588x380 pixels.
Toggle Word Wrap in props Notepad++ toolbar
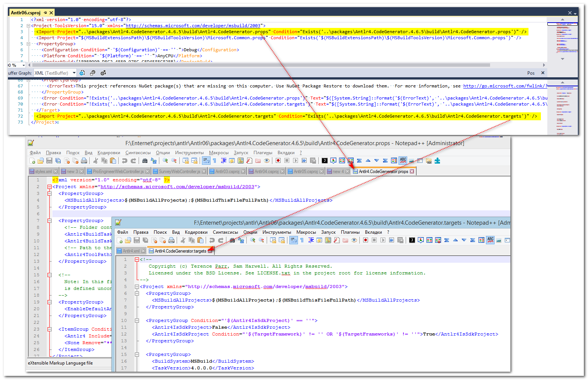(206, 161)
